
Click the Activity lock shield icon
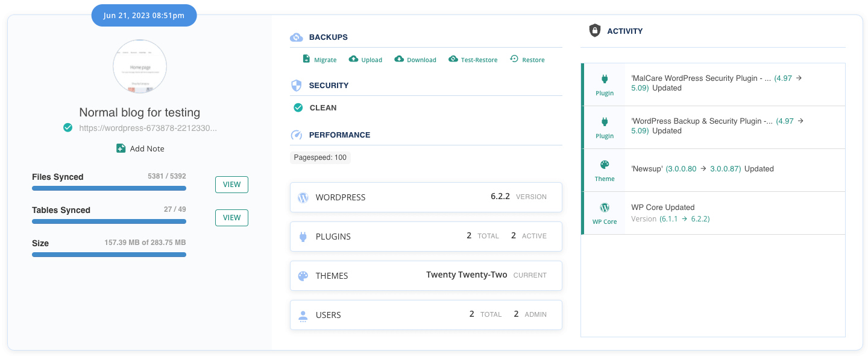coord(595,31)
